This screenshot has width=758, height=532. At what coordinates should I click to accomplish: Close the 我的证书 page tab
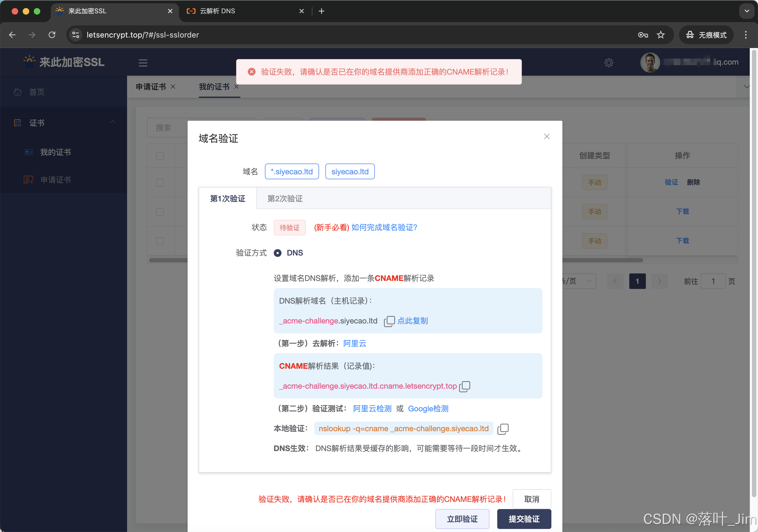(x=236, y=87)
